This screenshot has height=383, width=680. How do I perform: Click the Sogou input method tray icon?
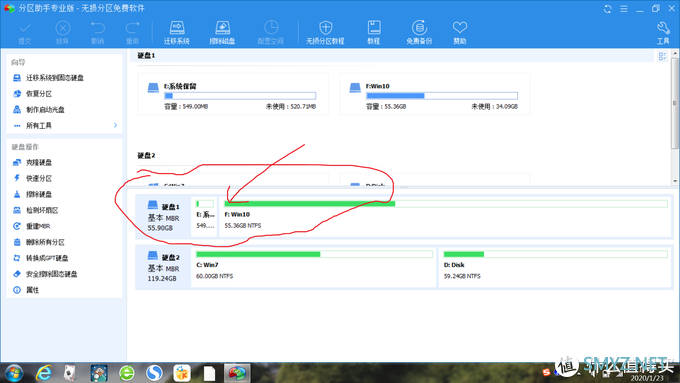[x=546, y=372]
